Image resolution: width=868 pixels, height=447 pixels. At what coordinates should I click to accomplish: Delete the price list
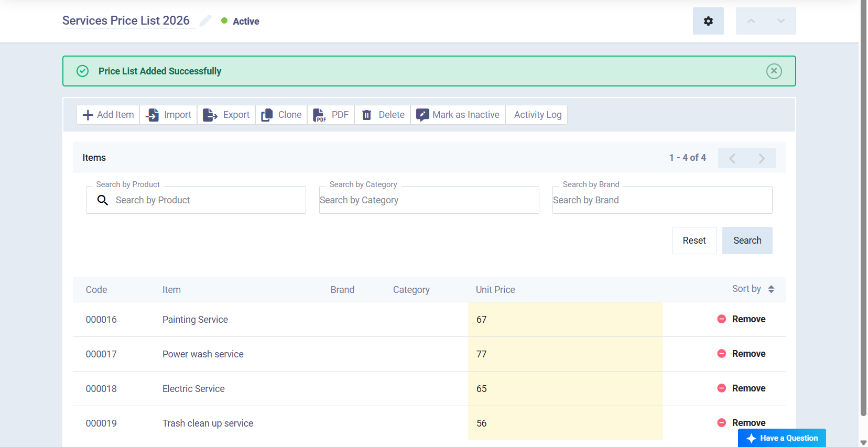(383, 115)
